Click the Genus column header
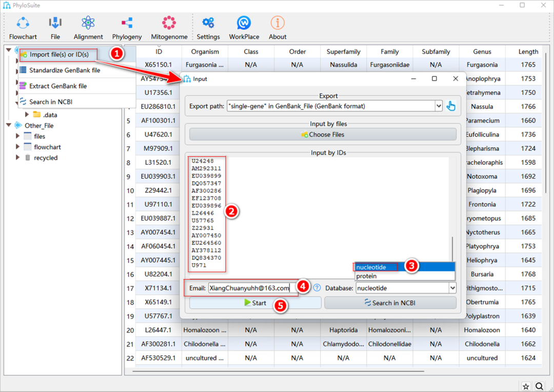This screenshot has width=554, height=392. [x=482, y=52]
